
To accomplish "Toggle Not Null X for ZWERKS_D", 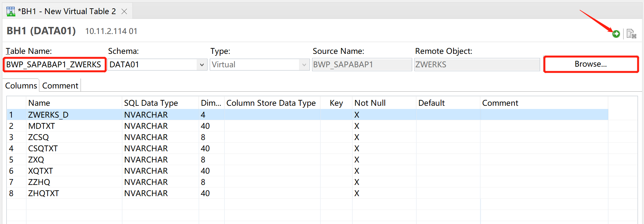I will coord(357,115).
